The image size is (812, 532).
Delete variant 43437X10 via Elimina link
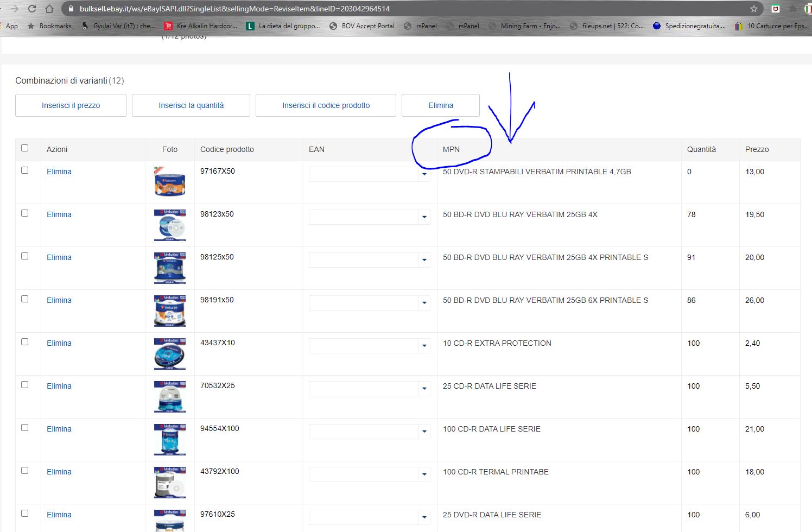(x=59, y=343)
